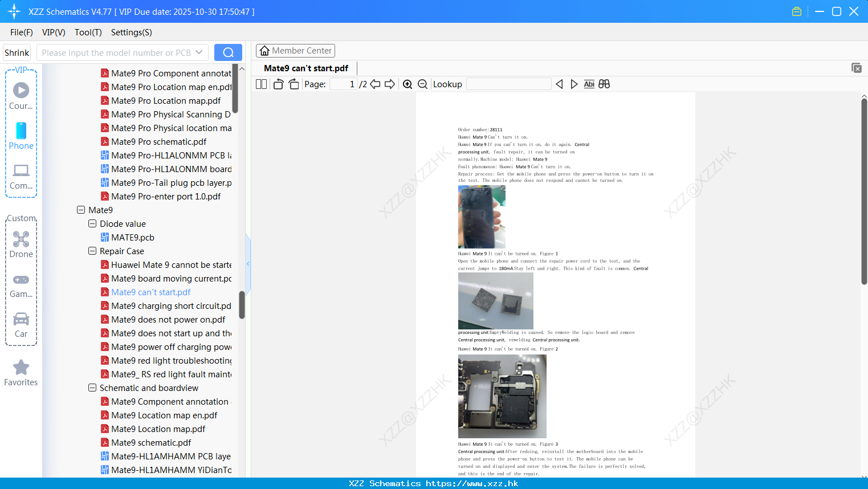
Task: Find previous lookup match triangle
Action: coord(559,84)
